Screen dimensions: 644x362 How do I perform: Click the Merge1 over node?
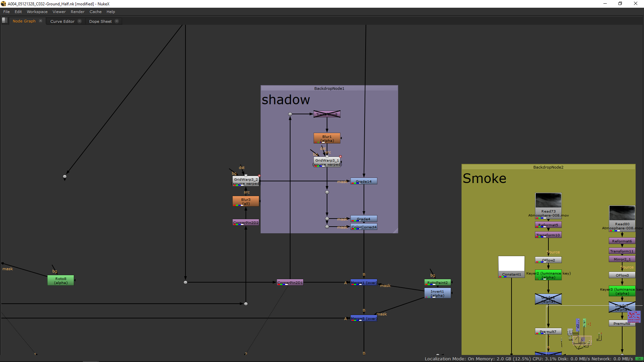[x=364, y=283]
